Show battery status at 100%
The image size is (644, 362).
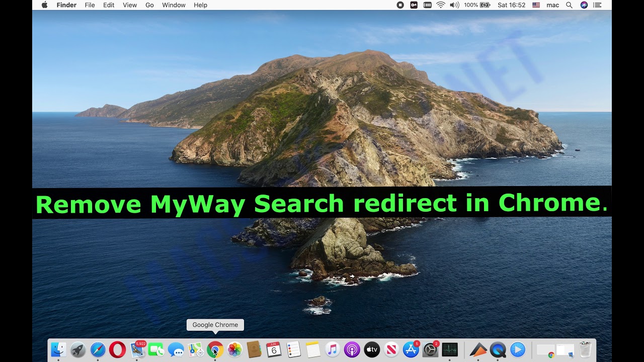(477, 5)
